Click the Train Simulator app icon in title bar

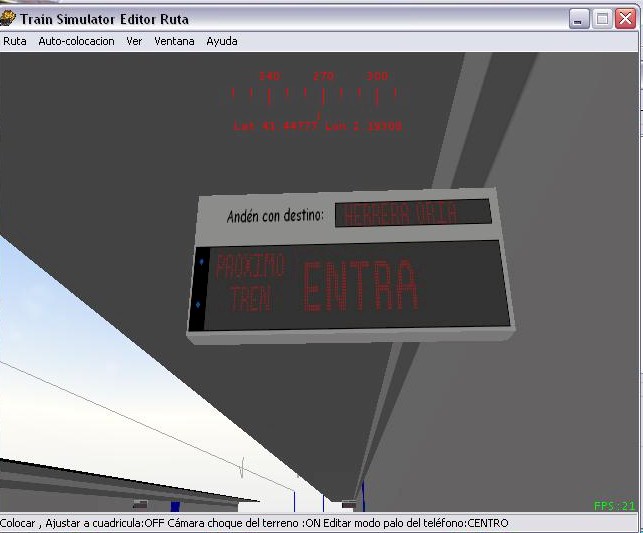[x=11, y=18]
